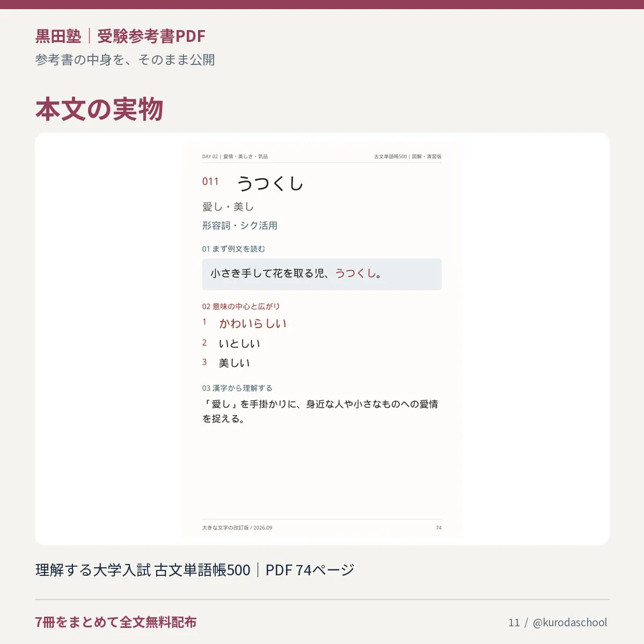Click the caption 理解する大学入試 古文単語帳500｜PDF 74ページ

tap(195, 570)
